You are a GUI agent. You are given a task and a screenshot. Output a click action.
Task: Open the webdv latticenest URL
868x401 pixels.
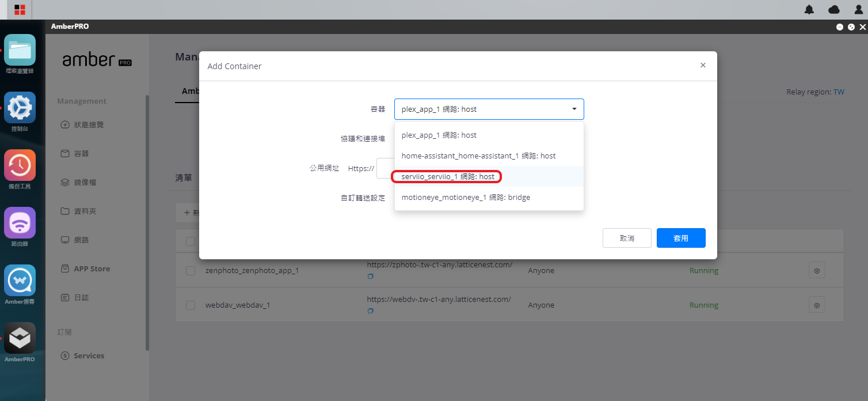pyautogui.click(x=439, y=300)
